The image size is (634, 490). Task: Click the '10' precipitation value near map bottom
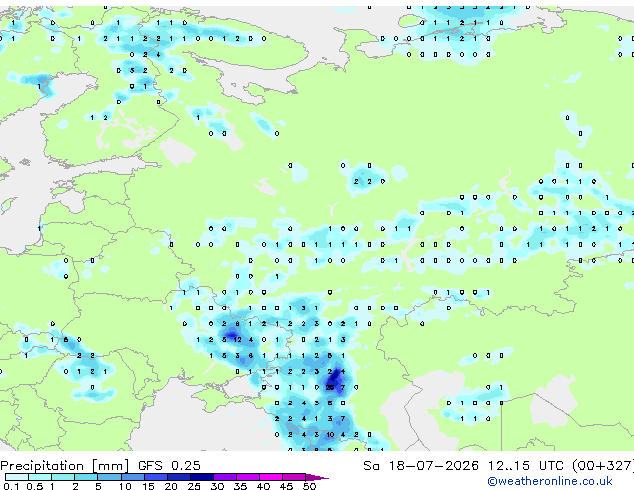pos(330,435)
